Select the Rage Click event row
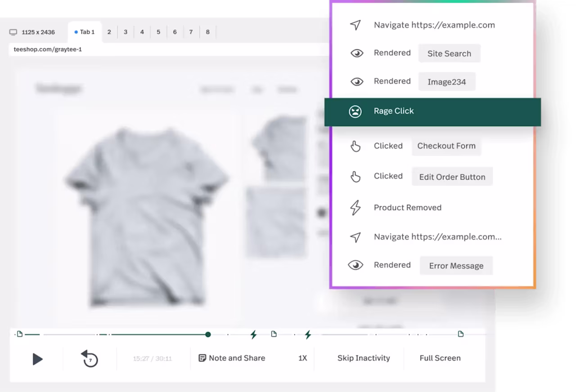This screenshot has height=392, width=576. (432, 112)
